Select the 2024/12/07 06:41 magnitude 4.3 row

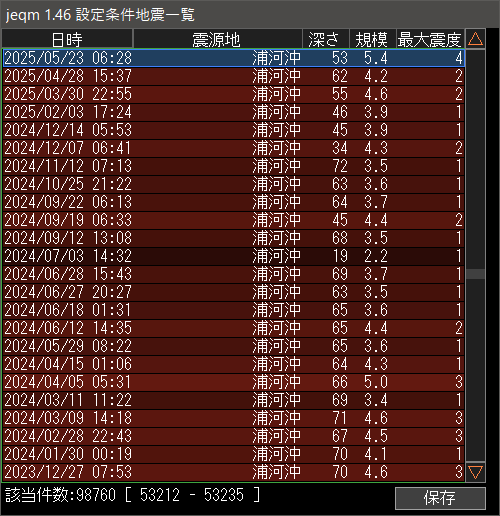click(234, 148)
